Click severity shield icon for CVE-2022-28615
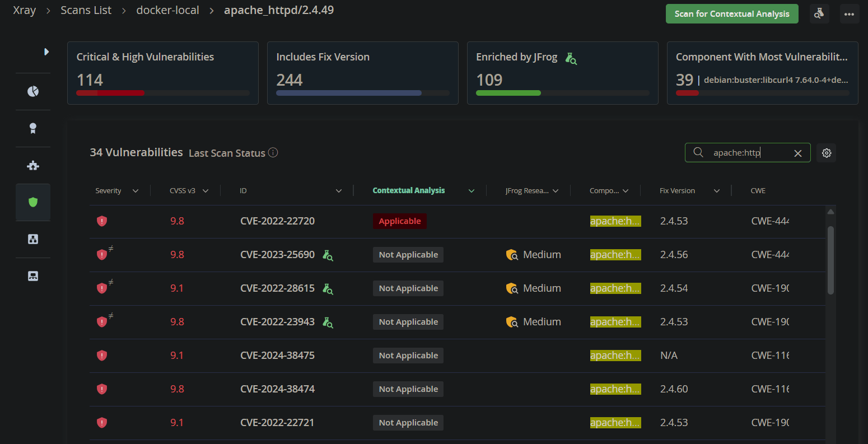868x444 pixels. point(102,288)
